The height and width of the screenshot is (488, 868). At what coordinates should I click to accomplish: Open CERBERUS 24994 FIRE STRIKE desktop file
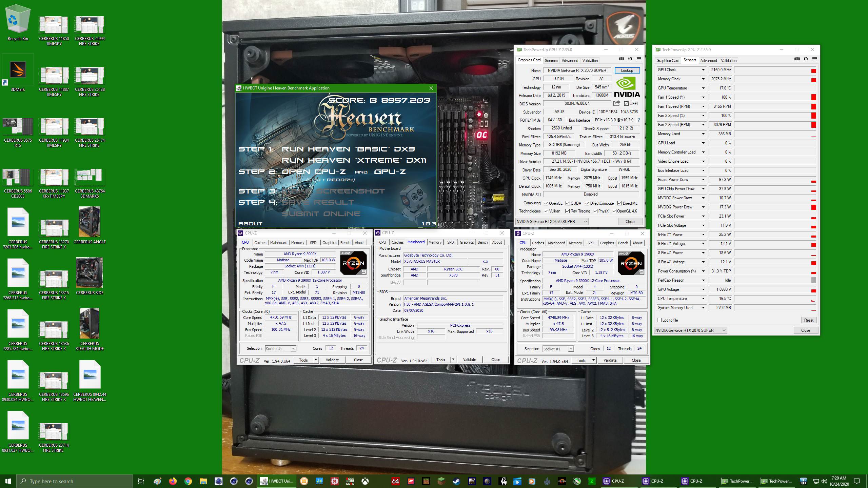pos(90,30)
